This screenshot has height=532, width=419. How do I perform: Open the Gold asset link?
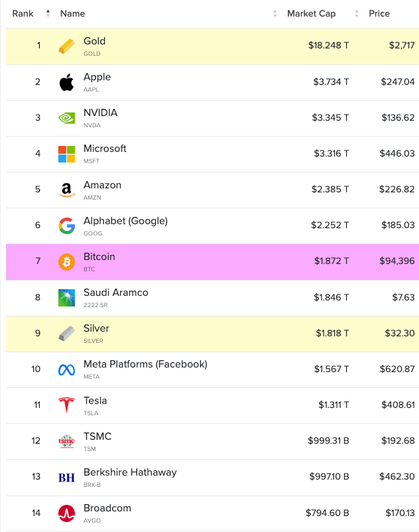pyautogui.click(x=95, y=41)
